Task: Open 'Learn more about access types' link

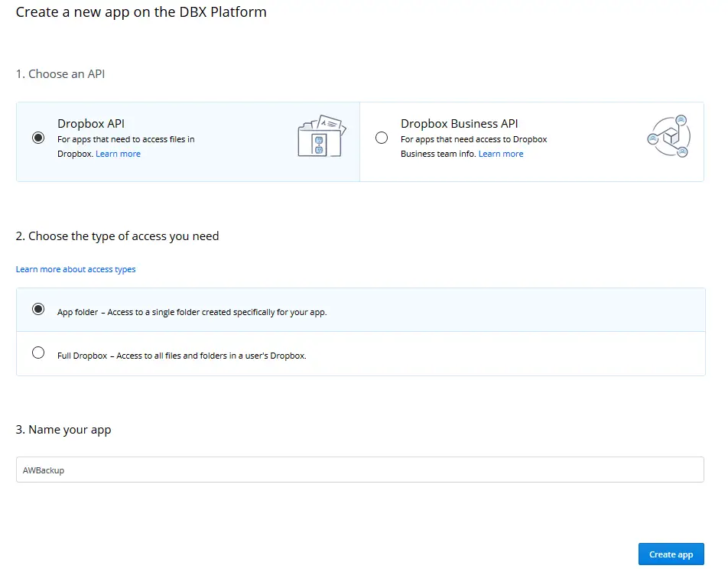Action: tap(76, 269)
